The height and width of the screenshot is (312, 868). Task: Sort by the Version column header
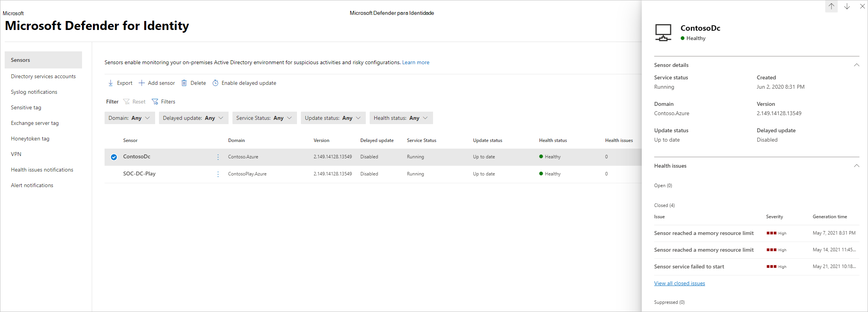[x=321, y=140]
